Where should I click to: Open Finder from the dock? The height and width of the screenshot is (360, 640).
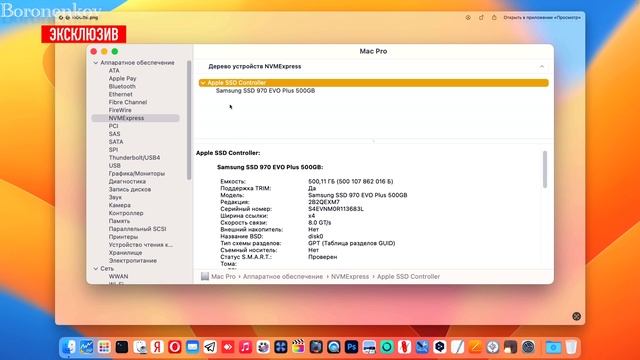(69, 347)
